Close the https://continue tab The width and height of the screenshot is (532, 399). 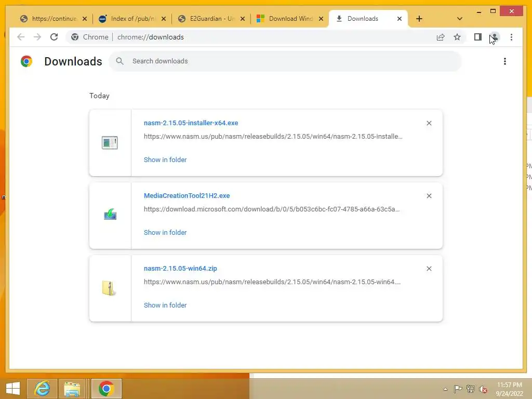85,19
